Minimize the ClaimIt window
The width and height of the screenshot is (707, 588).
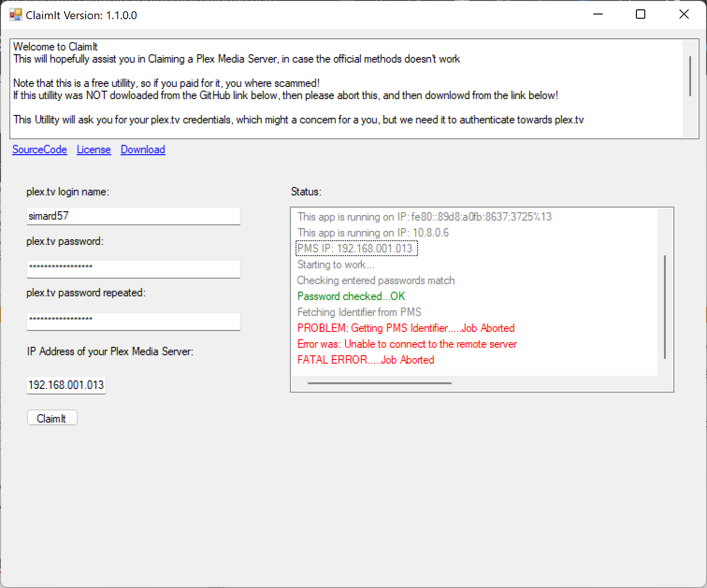pos(598,14)
